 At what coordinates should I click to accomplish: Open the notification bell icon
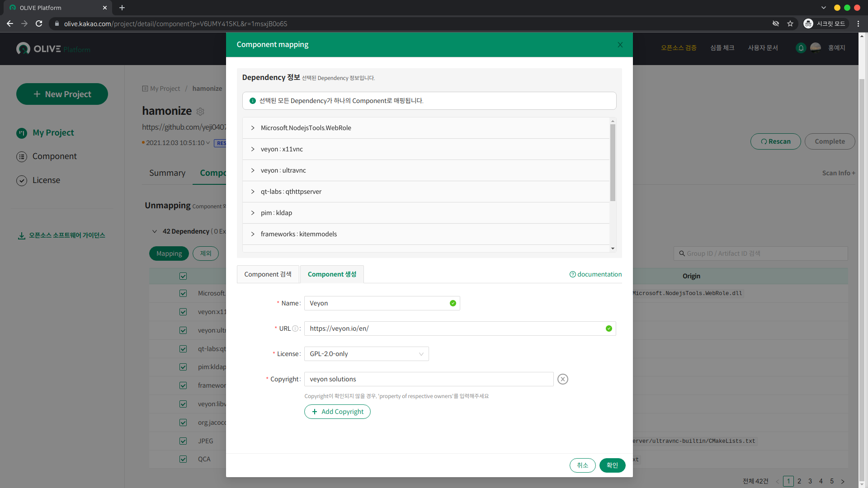pos(801,48)
